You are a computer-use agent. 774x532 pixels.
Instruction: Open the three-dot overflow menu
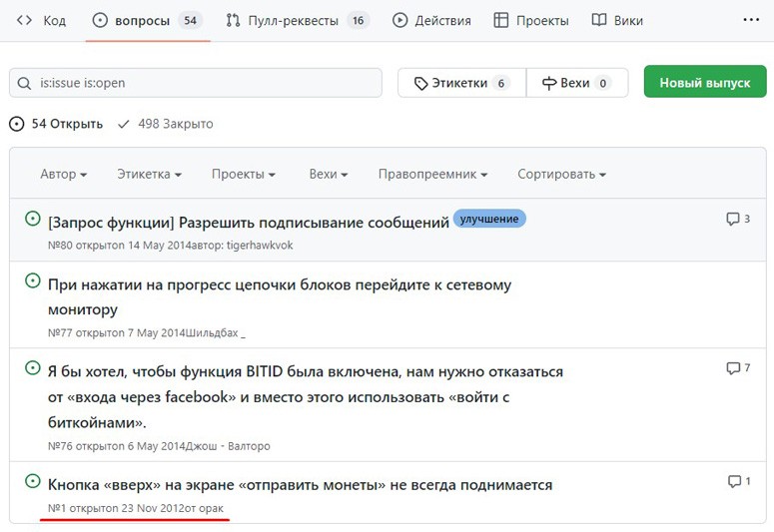751,20
